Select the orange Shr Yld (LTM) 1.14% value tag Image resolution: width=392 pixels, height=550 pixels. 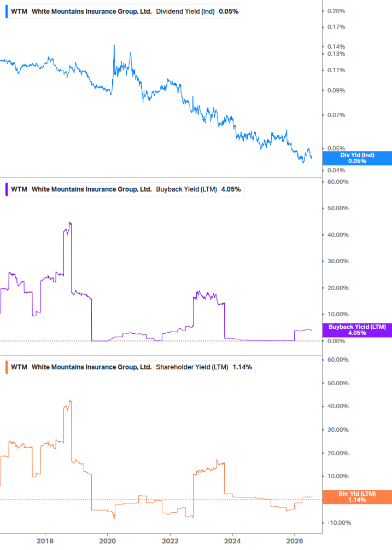coord(357,497)
